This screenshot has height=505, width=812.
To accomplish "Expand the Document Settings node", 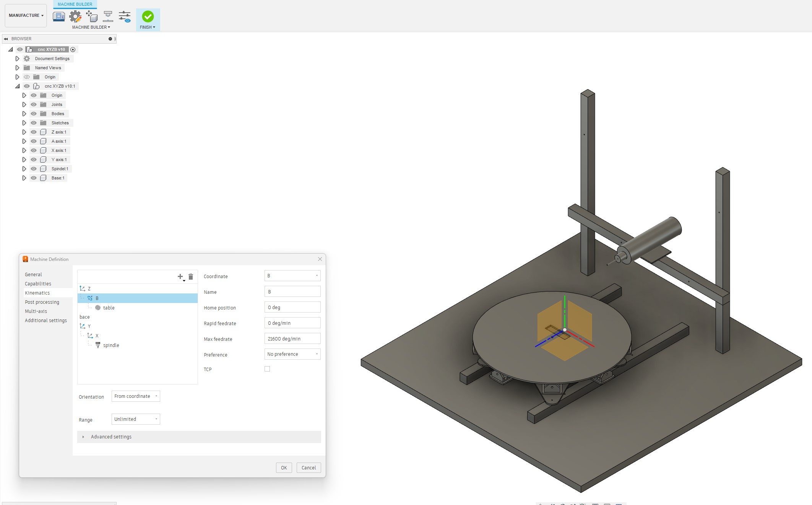I will 17,59.
